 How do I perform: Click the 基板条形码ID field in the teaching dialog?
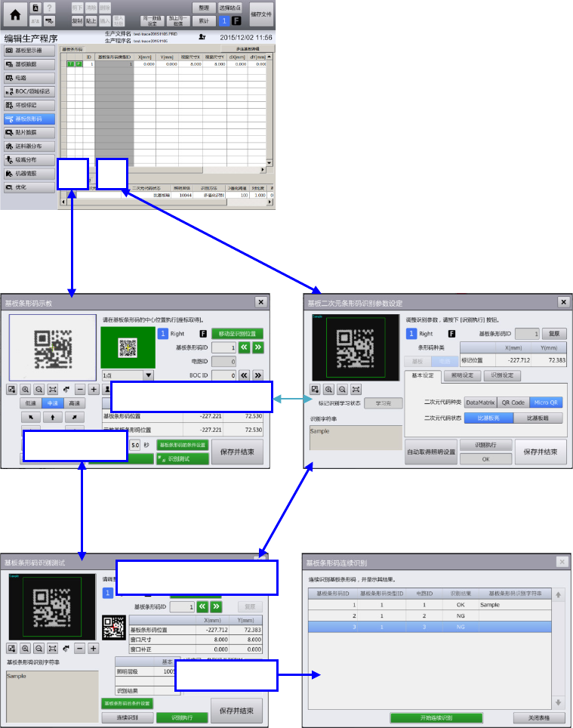pyautogui.click(x=223, y=347)
